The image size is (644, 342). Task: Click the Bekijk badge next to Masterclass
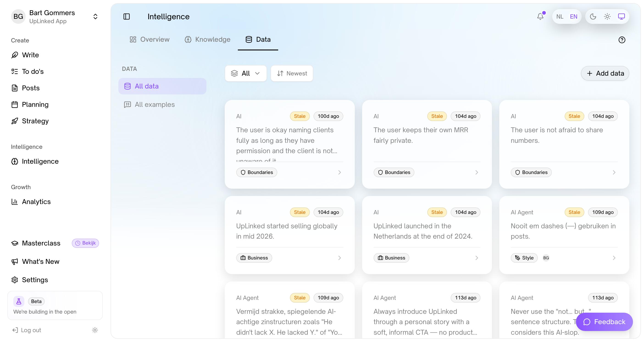pyautogui.click(x=86, y=243)
